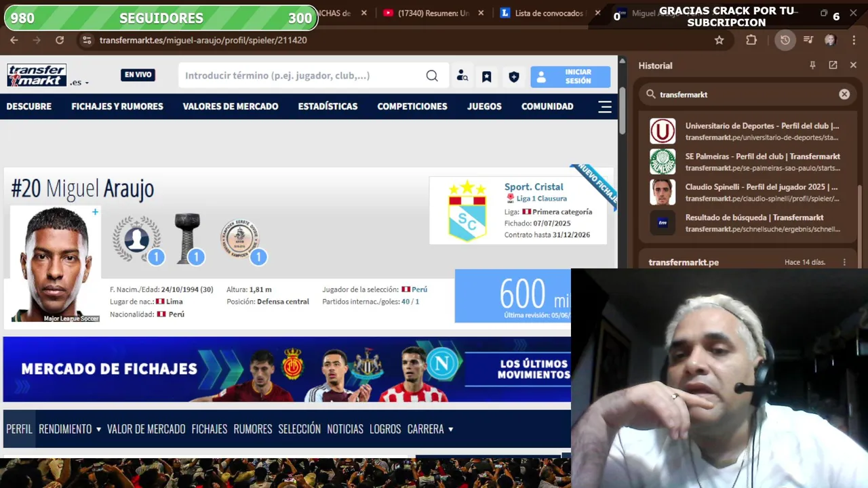
Task: Click the 600 mil market value box
Action: [513, 296]
